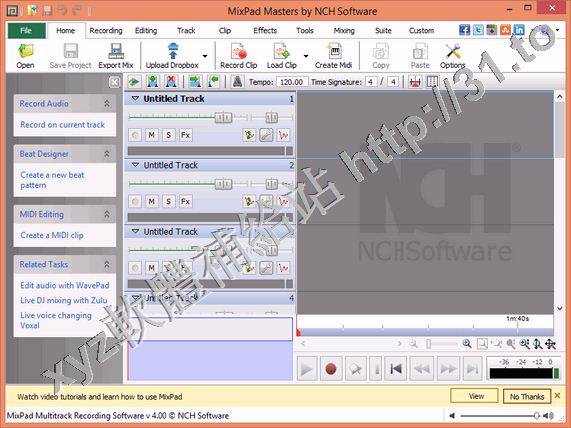Click the Fx button on track 2
The height and width of the screenshot is (428, 571).
185,201
